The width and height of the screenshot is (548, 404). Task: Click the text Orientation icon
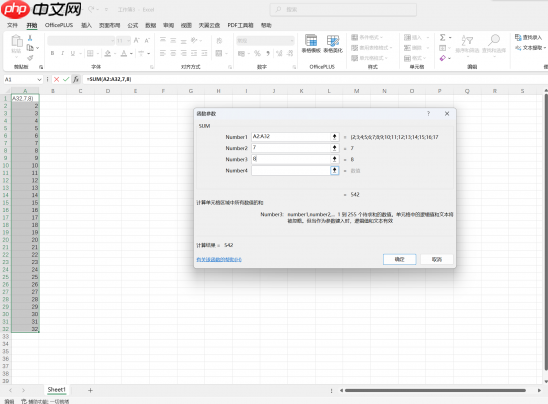coord(194,40)
